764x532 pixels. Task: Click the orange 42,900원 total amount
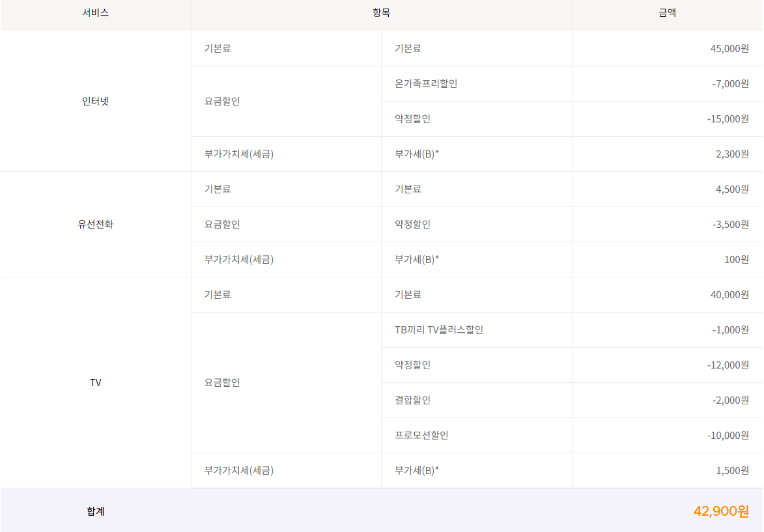pos(721,512)
